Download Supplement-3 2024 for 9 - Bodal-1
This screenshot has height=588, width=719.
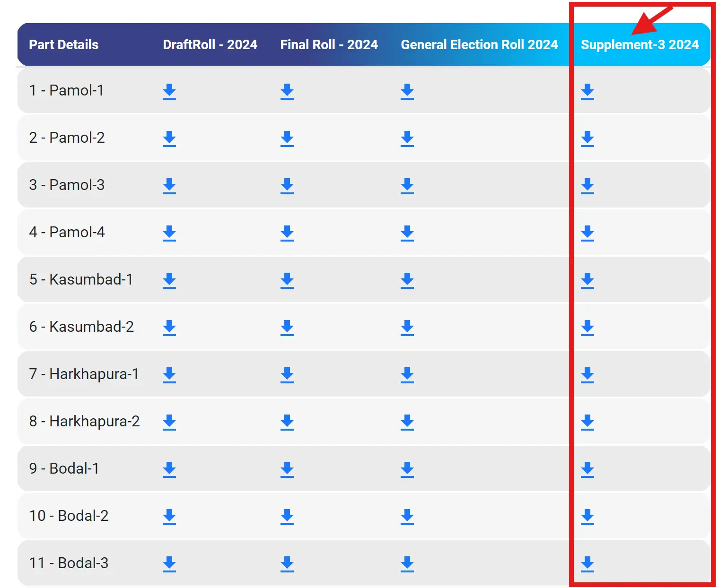[587, 469]
